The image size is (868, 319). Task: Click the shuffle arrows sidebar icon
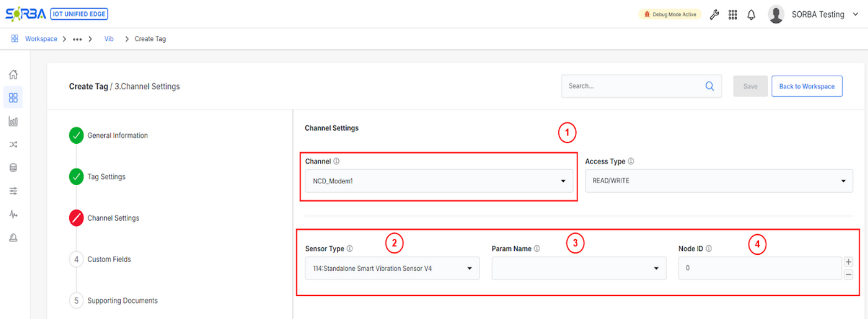click(13, 144)
